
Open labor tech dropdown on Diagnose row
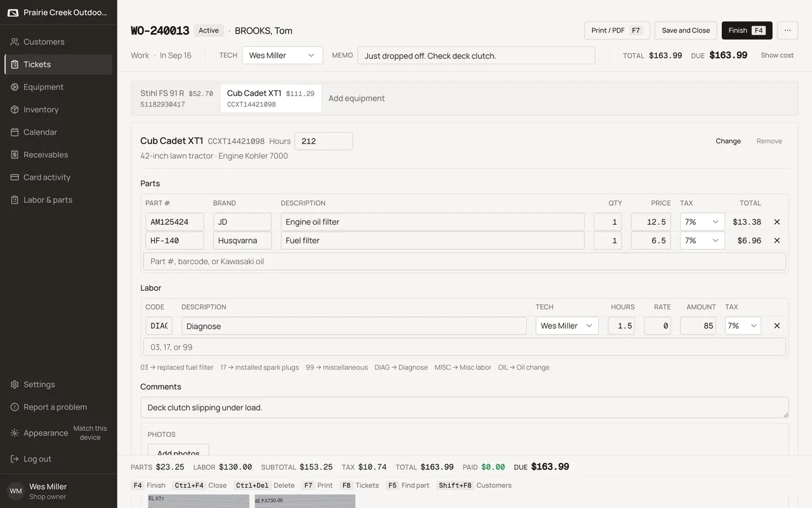tap(567, 326)
